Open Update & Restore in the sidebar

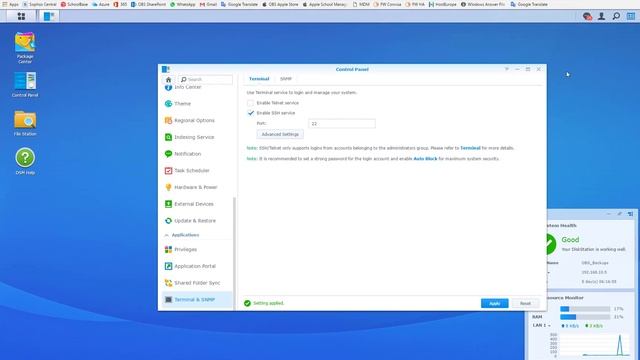coord(197,221)
